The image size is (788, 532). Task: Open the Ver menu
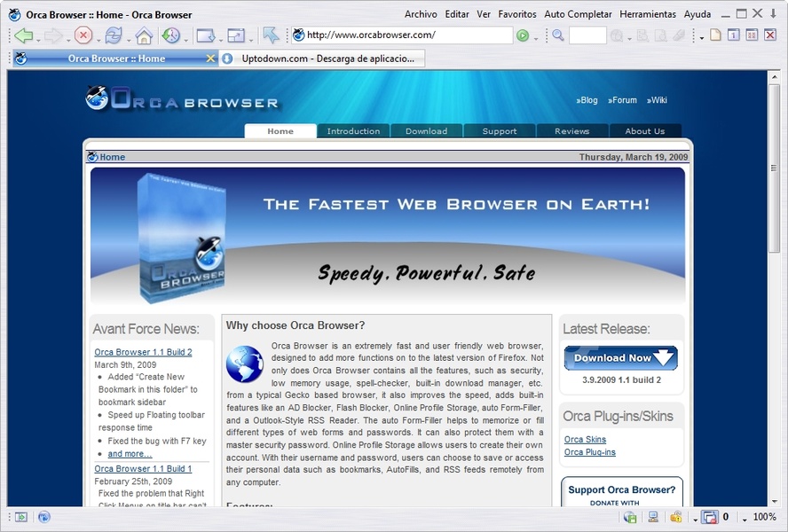[484, 14]
